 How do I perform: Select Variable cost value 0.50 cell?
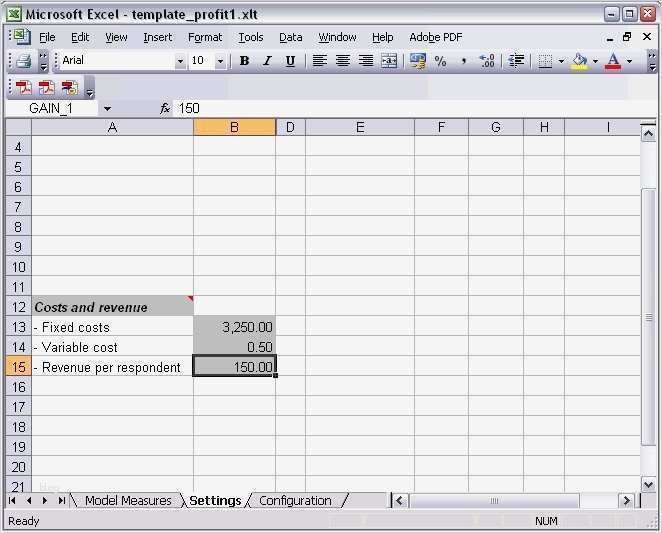tap(234, 347)
